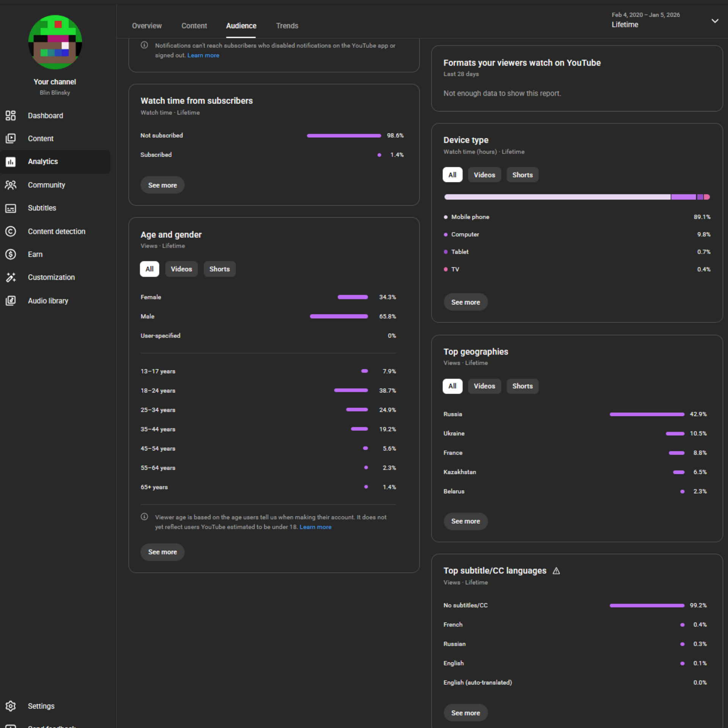Click Learn more link about viewer age
Image resolution: width=728 pixels, height=728 pixels.
click(315, 527)
